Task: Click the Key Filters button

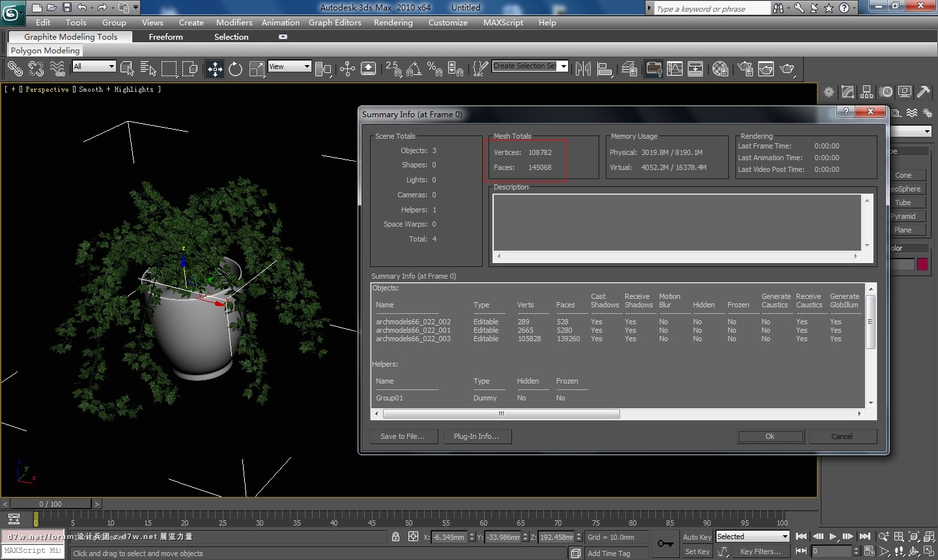Action: click(761, 552)
